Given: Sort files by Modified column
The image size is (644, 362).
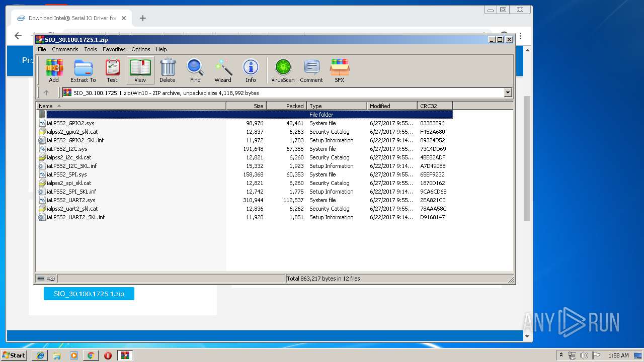Looking at the screenshot, I should click(x=392, y=106).
